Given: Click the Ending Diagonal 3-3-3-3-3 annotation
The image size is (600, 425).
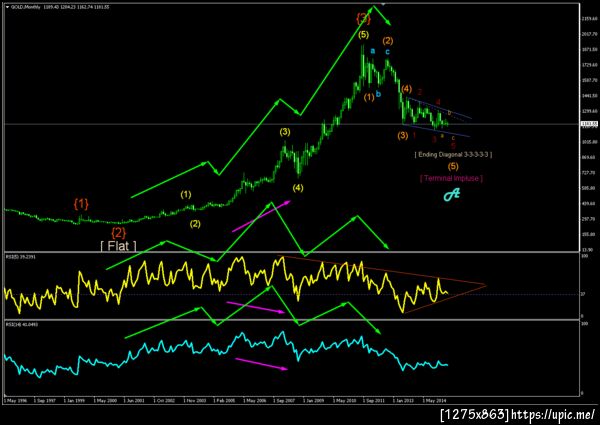Looking at the screenshot, I should [x=453, y=155].
